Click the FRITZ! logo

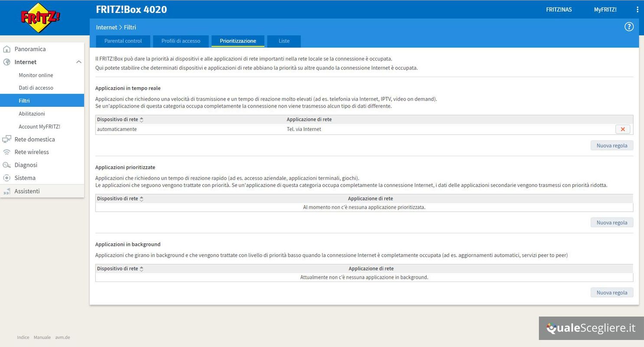pyautogui.click(x=40, y=18)
